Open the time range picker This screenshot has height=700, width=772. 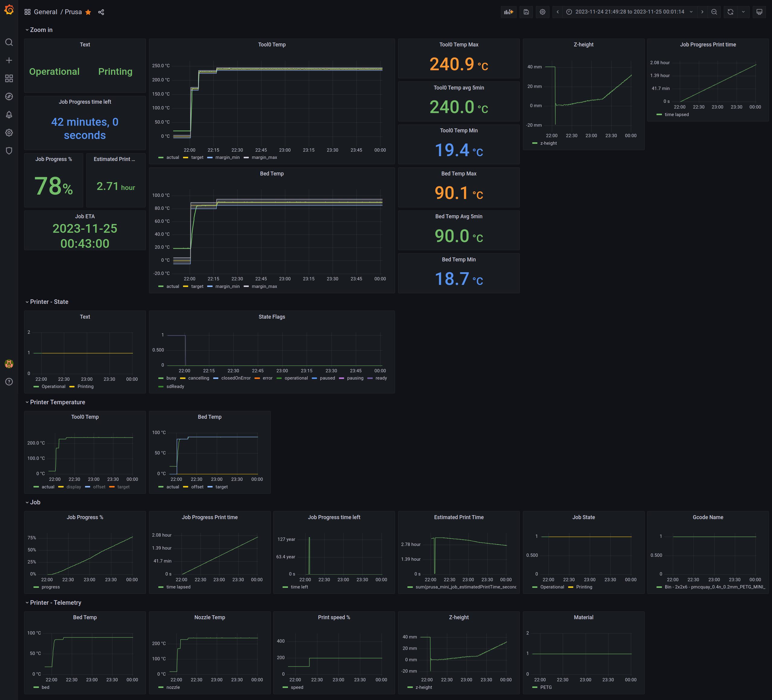pos(630,12)
